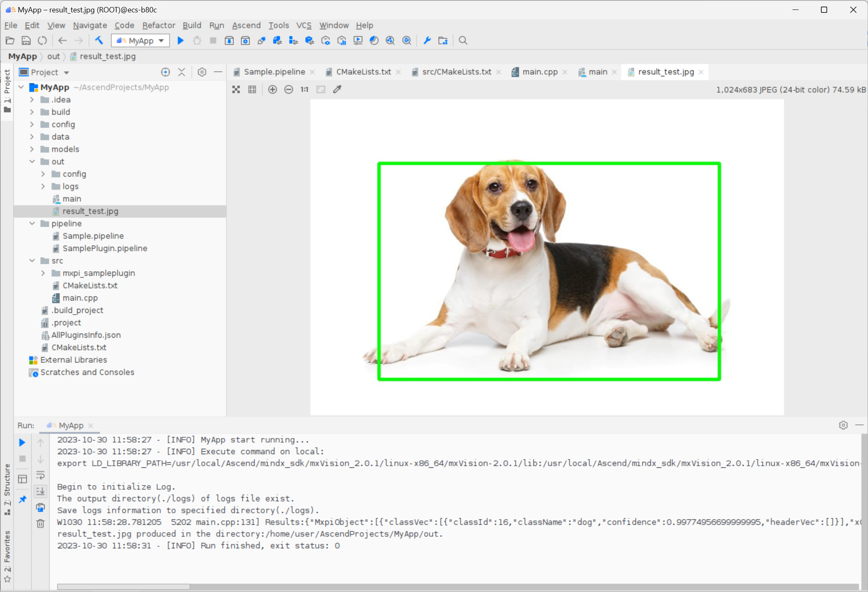The image size is (868, 592).
Task: Switch to the main.cpp editor tab
Action: tap(539, 72)
